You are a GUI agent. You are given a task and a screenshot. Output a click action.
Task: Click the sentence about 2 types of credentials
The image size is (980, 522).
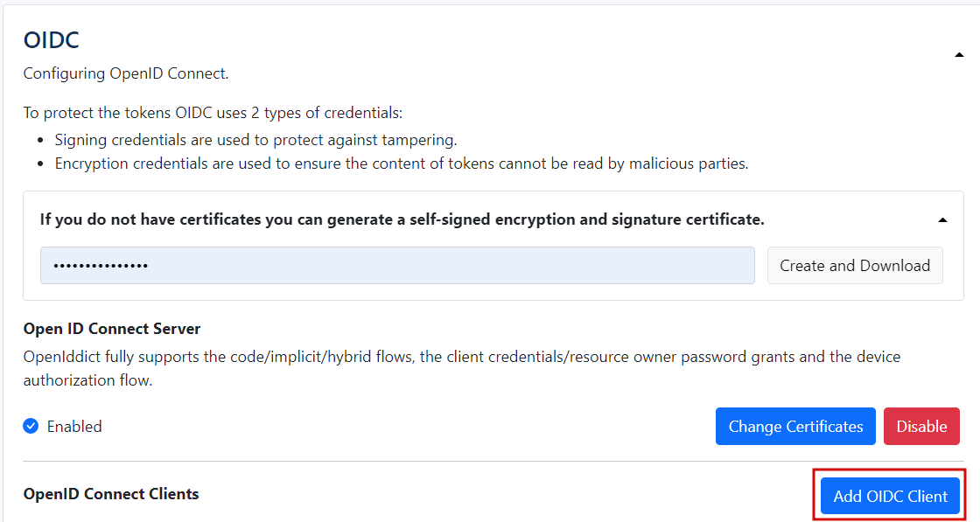[x=213, y=113]
